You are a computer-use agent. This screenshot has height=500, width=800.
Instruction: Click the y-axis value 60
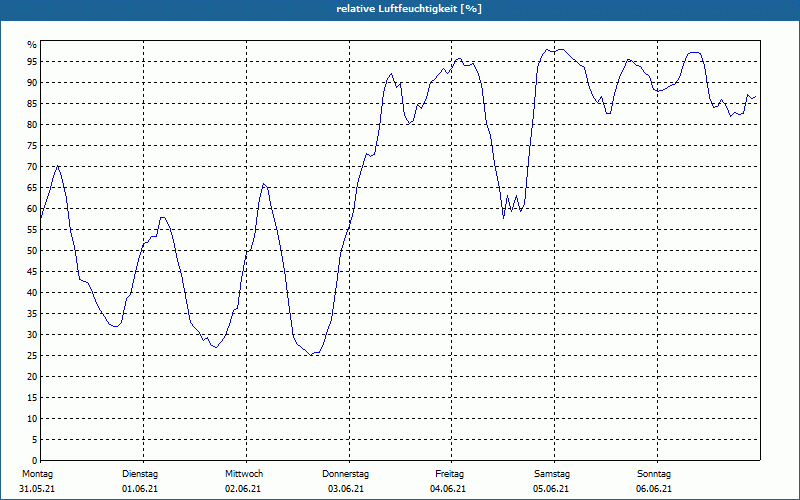coord(32,209)
